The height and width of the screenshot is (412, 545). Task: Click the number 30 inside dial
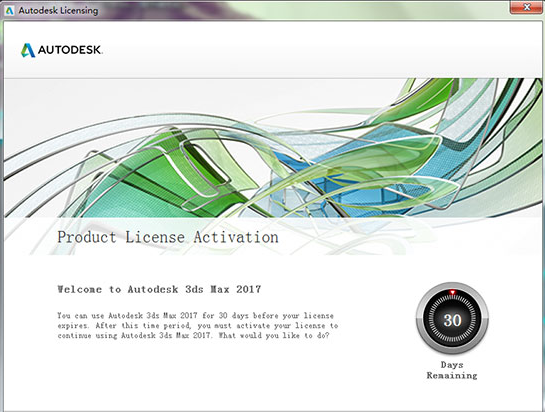[452, 320]
